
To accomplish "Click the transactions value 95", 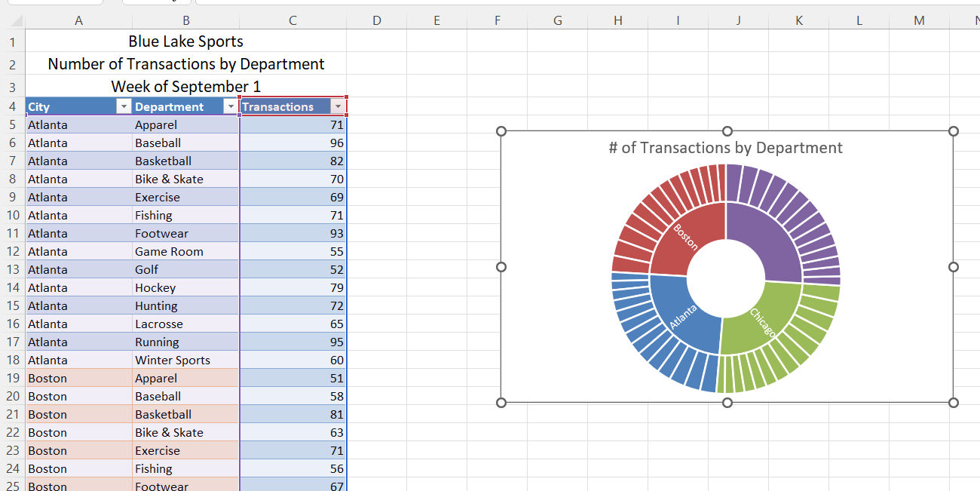I will coord(292,342).
